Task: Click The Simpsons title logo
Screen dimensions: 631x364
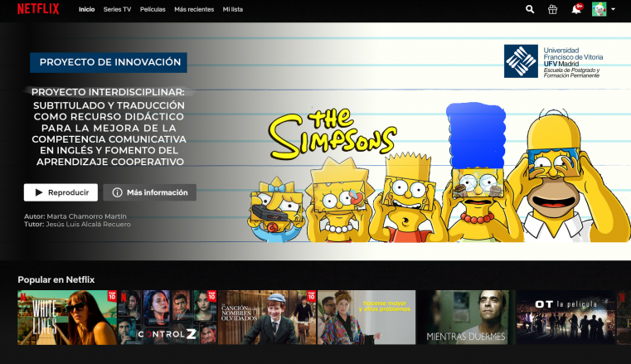Action: click(332, 133)
